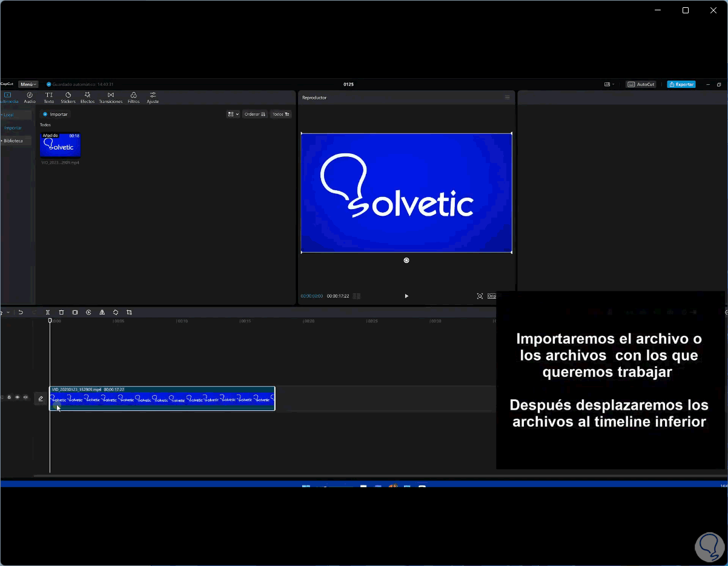Screen dimensions: 728x566
Task: Select Importar in the left sidebar
Action: [13, 128]
